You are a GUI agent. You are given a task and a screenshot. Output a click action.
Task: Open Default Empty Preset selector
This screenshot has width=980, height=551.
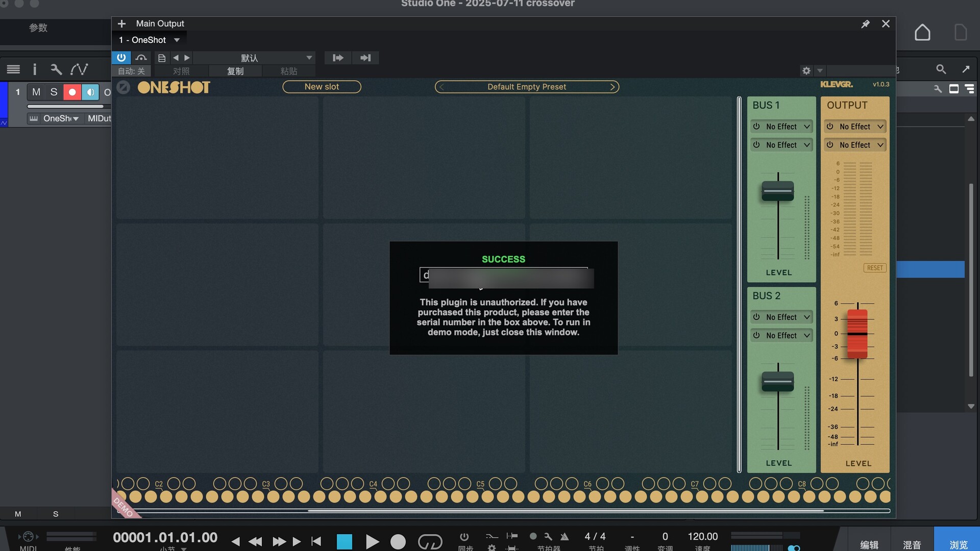click(x=527, y=87)
